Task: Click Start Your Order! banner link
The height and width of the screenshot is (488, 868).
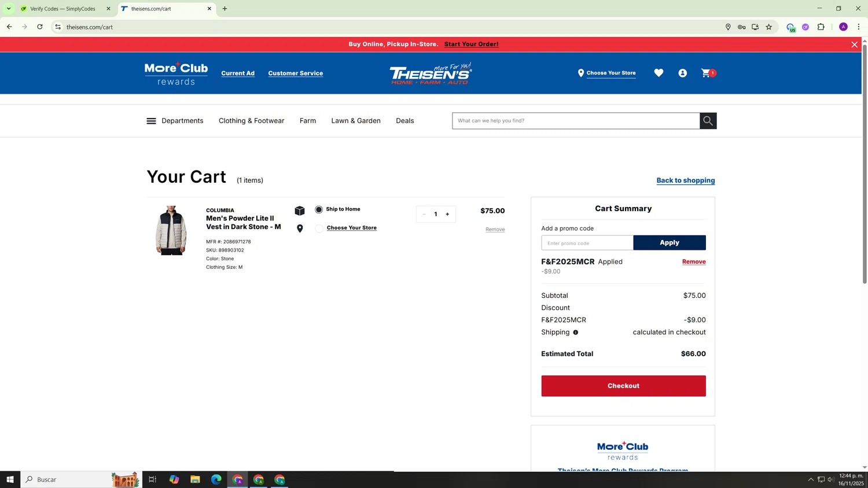Action: (471, 45)
